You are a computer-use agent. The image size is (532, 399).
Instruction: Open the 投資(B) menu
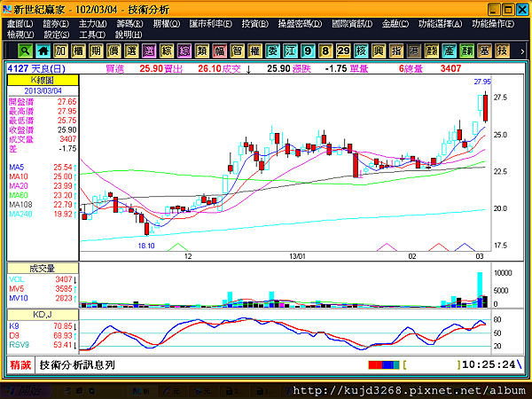pyautogui.click(x=254, y=24)
